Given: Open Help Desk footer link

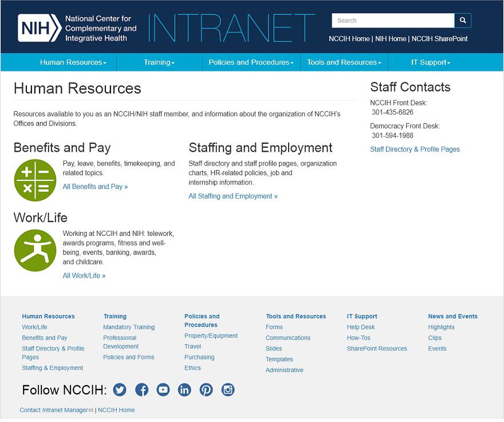Looking at the screenshot, I should 361,327.
